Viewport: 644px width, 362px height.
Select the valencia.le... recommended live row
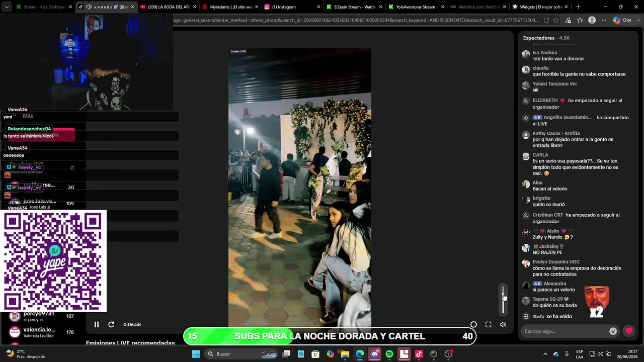click(42, 332)
